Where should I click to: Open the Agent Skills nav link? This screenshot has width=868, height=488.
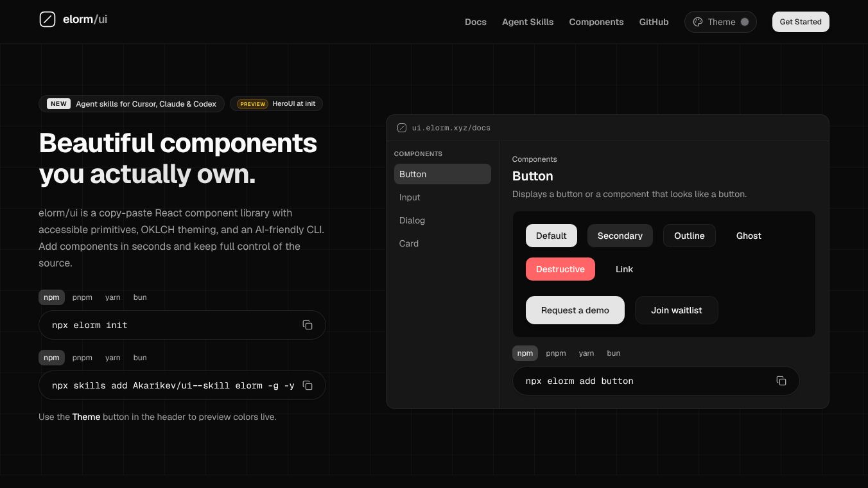(528, 22)
